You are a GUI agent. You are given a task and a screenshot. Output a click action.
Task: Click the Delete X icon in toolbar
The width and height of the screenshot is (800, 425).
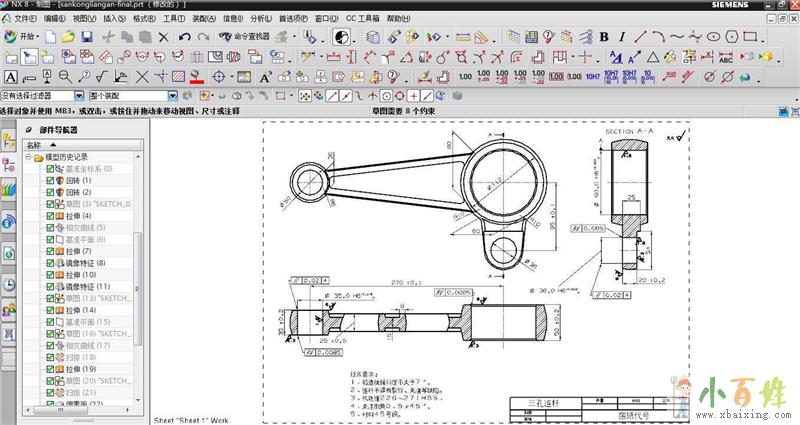pos(164,37)
